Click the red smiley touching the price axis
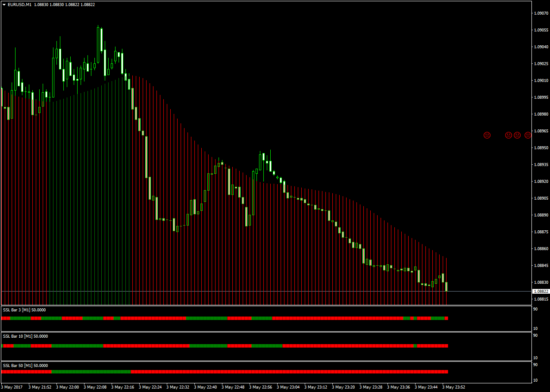Viewport: 550px width, 392px height. coord(528,135)
